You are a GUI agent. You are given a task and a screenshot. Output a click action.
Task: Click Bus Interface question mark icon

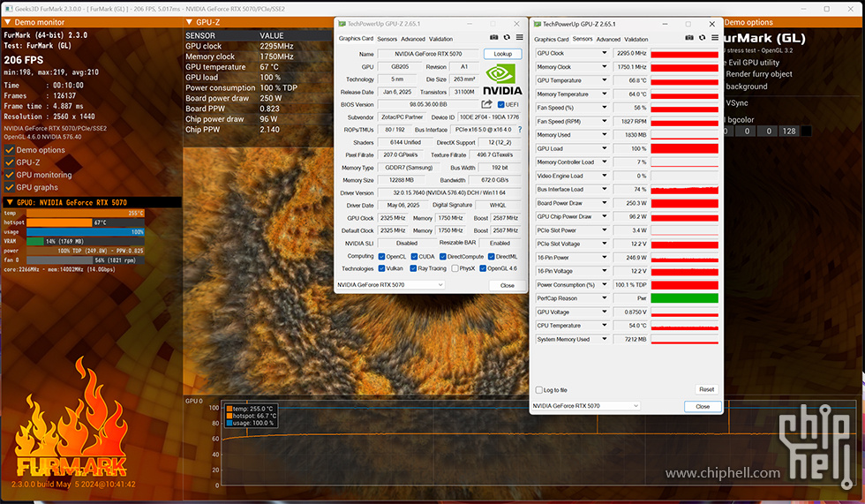[520, 130]
